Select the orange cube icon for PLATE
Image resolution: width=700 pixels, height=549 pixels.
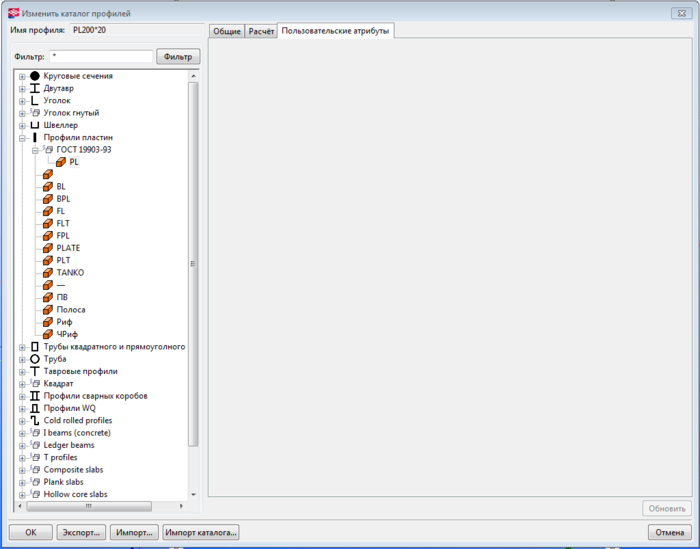tap(48, 248)
